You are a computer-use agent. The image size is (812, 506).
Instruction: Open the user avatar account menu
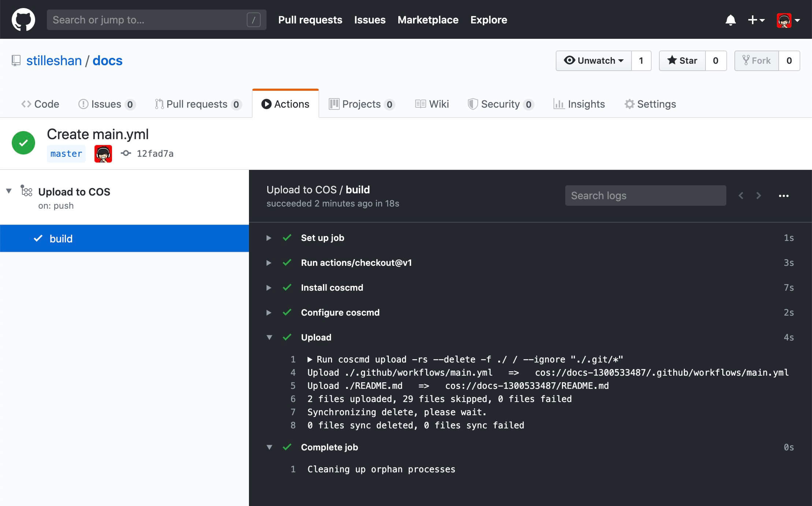(x=788, y=20)
